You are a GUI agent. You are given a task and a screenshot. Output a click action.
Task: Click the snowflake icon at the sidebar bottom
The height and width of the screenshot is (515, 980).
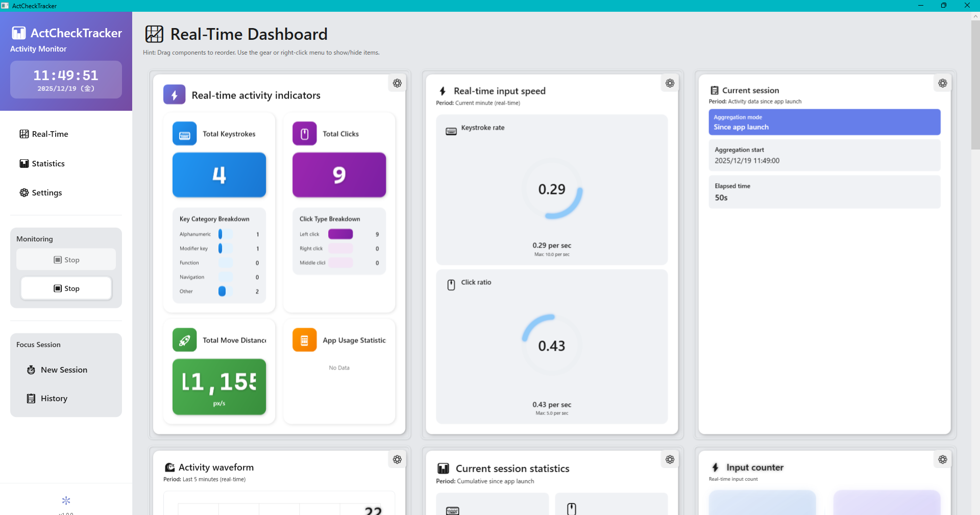pos(66,500)
